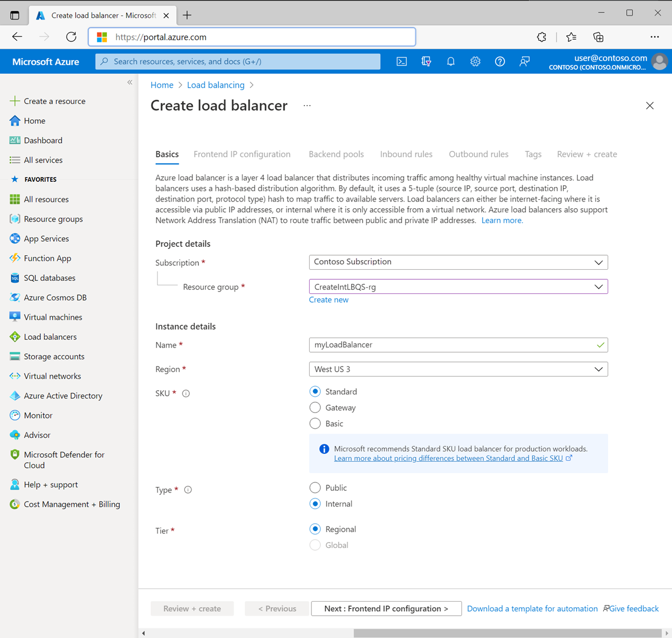
Task: Open the more options ellipsis beside the title
Action: pos(307,106)
